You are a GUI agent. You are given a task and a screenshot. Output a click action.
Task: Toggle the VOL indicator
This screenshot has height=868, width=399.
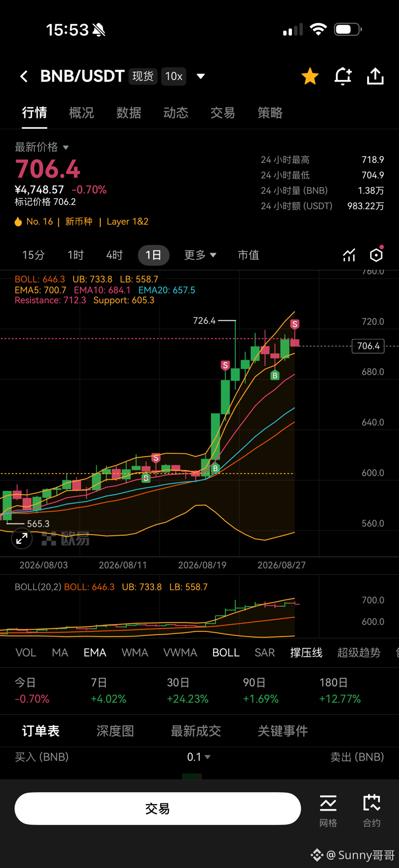point(26,653)
